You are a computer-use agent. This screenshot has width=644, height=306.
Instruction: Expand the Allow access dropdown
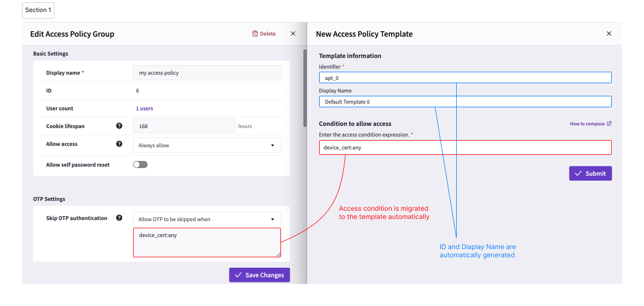click(207, 145)
